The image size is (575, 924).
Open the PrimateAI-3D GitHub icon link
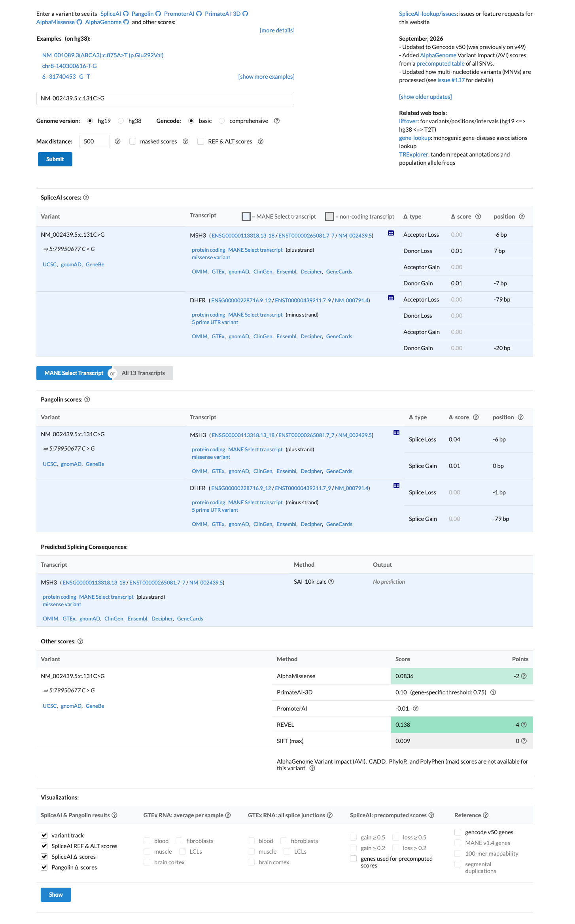pyautogui.click(x=245, y=14)
